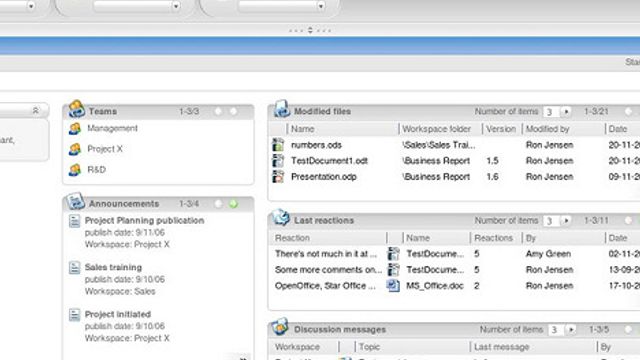Open the Project X team icon
Image resolution: width=640 pixels, height=360 pixels.
pyautogui.click(x=75, y=149)
